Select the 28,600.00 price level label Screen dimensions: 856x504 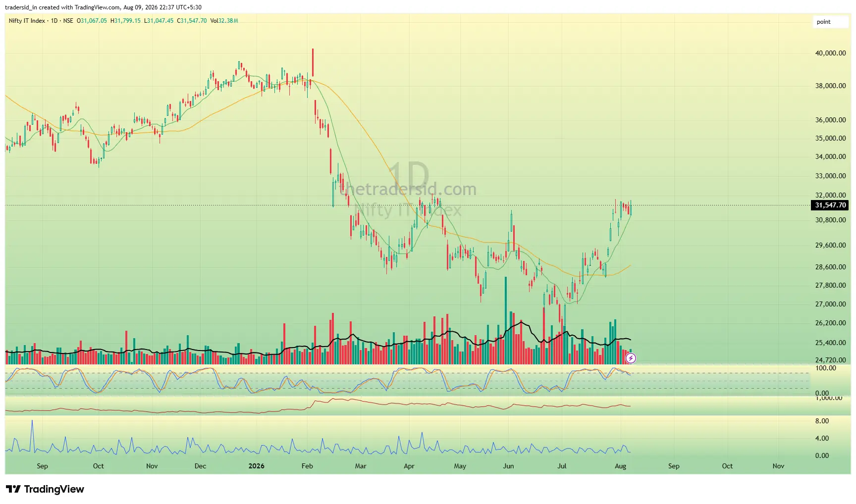coord(830,267)
